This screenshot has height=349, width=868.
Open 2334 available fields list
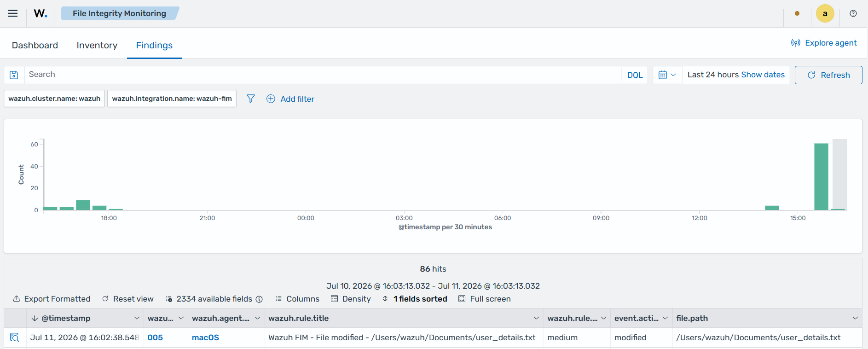tap(209, 299)
